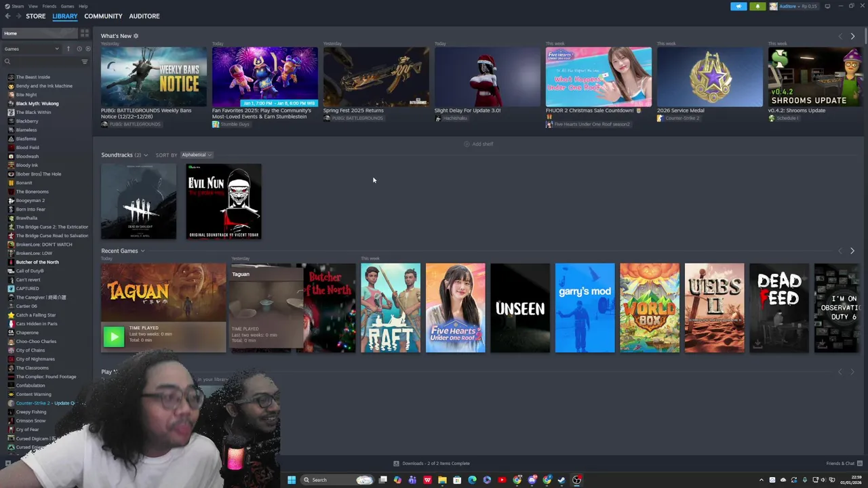Open the Downloads status at bottom

432,464
